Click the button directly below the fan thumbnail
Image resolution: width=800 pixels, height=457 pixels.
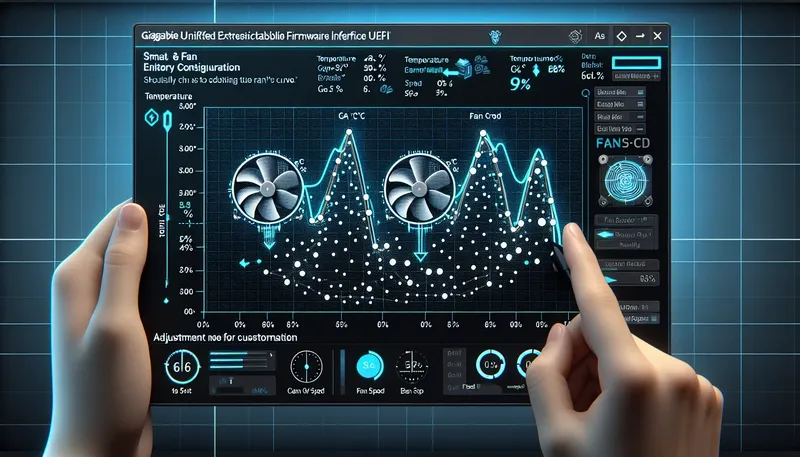626,220
